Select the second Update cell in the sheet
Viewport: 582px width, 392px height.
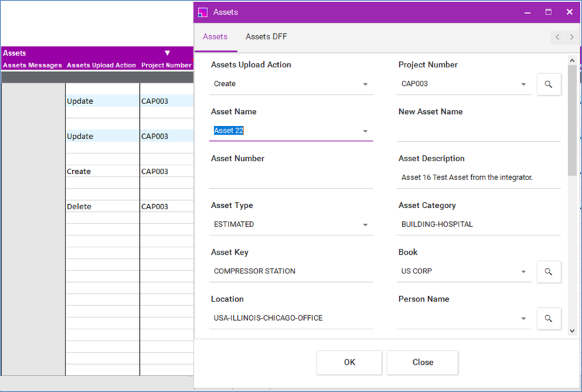click(103, 136)
